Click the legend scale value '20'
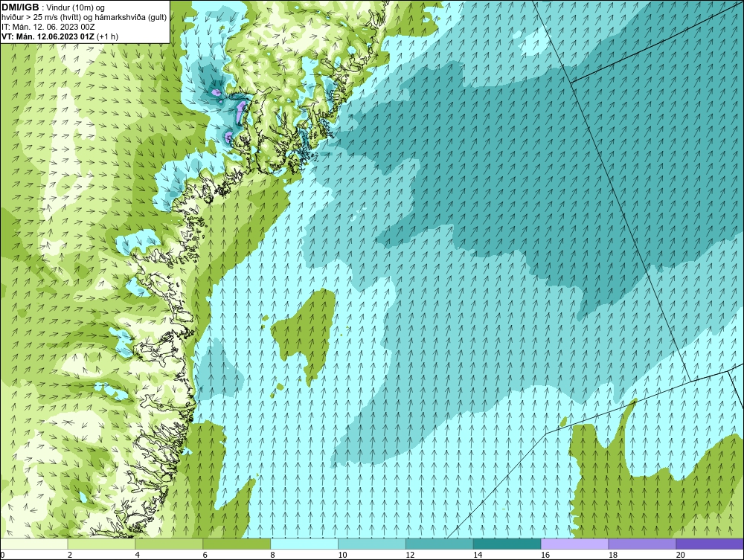 (681, 555)
